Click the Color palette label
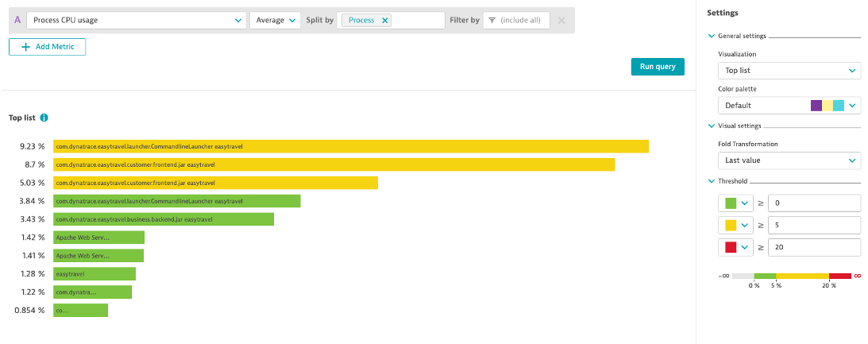This screenshot has width=868, height=344. (737, 89)
